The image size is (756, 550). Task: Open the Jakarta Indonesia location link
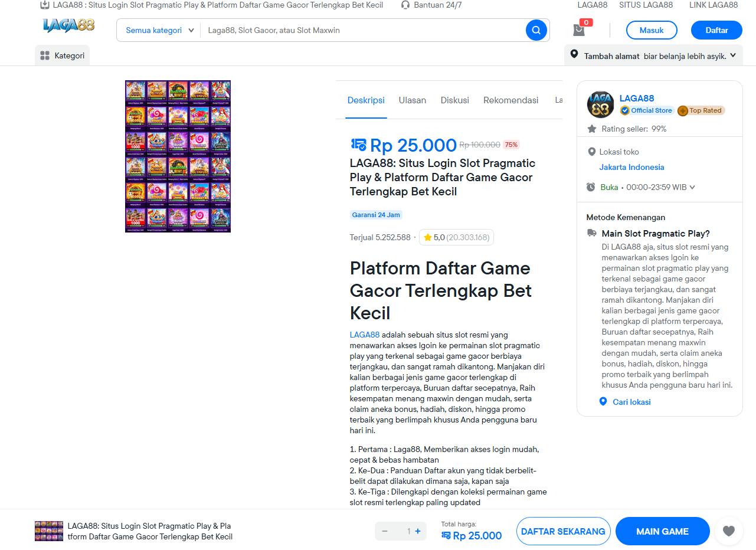point(631,167)
